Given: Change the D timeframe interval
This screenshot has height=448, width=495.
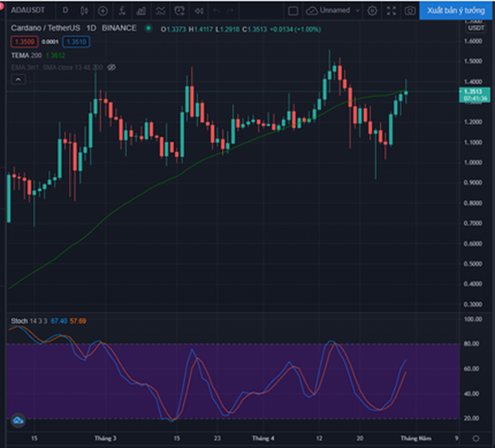Looking at the screenshot, I should 65,10.
